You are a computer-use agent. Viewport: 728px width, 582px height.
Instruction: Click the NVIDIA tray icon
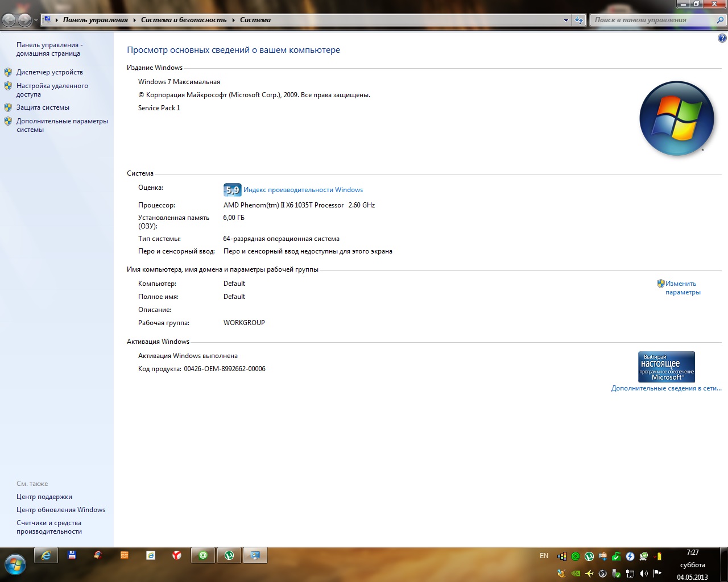576,573
